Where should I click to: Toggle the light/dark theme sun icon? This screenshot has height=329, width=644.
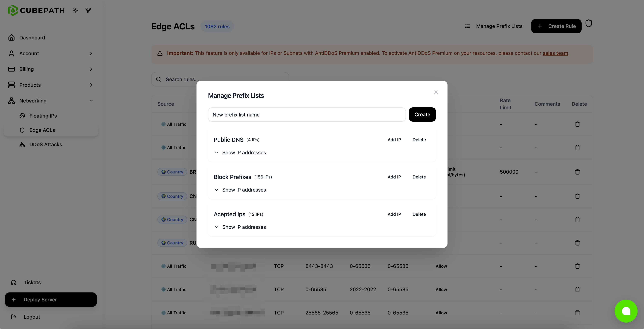[75, 10]
